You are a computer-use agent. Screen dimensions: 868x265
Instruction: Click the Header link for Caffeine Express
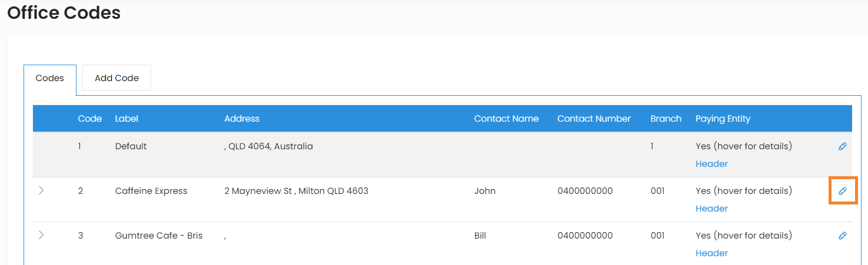tap(712, 209)
